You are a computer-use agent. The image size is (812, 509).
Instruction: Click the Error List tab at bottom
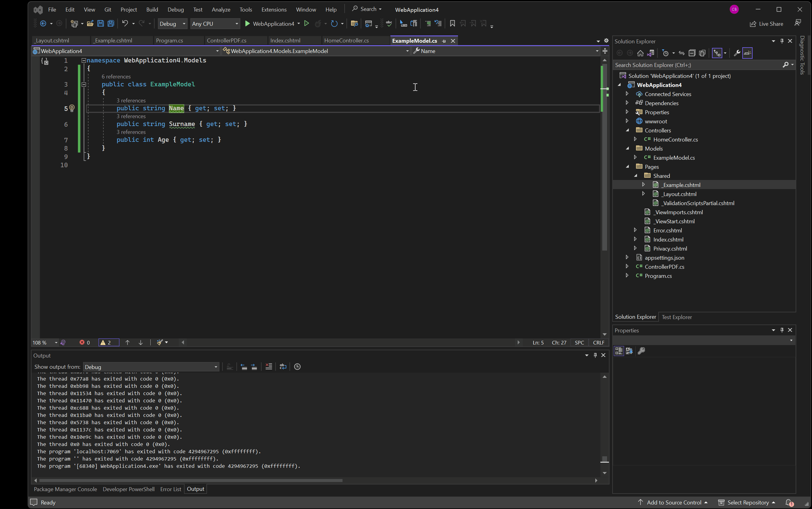click(x=171, y=488)
